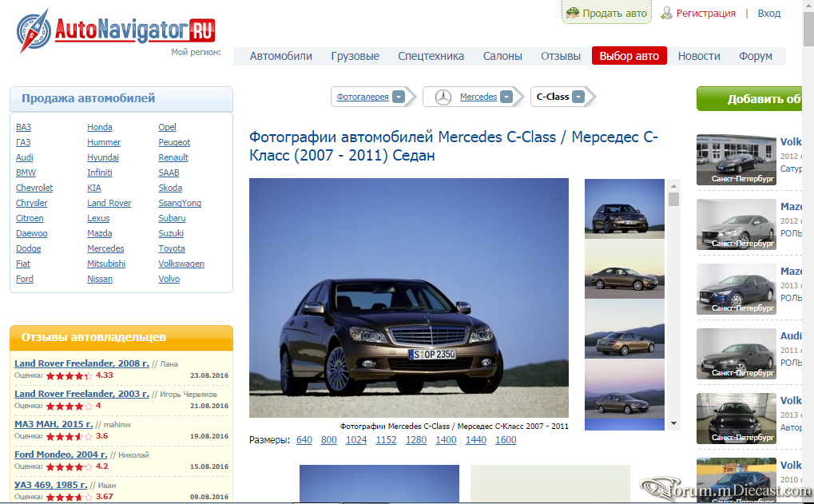The image size is (814, 504).
Task: Click the Mercedes star logo in breadcrumb
Action: point(443,97)
